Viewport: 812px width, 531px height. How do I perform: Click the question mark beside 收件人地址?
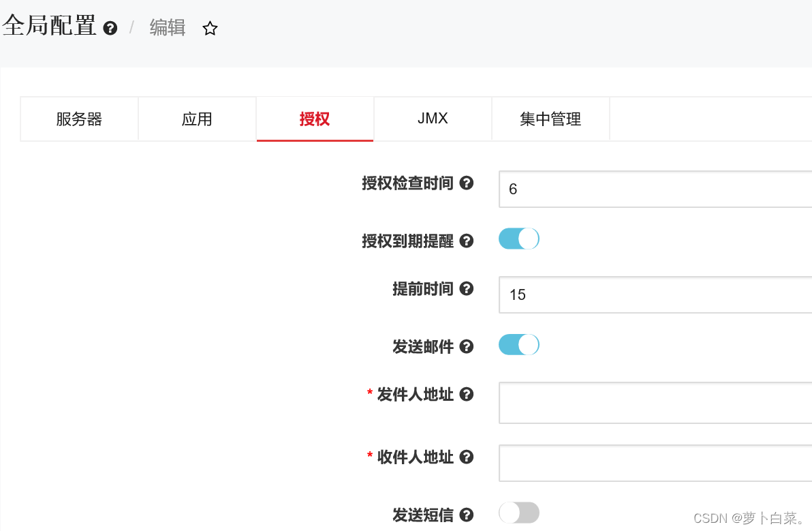click(x=467, y=457)
